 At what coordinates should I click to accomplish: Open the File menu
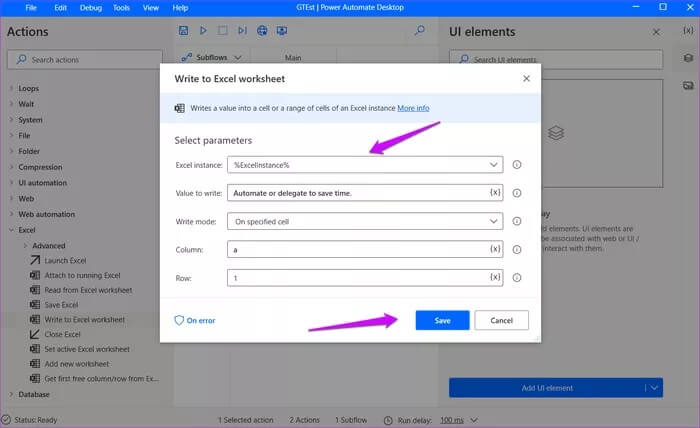pyautogui.click(x=31, y=8)
